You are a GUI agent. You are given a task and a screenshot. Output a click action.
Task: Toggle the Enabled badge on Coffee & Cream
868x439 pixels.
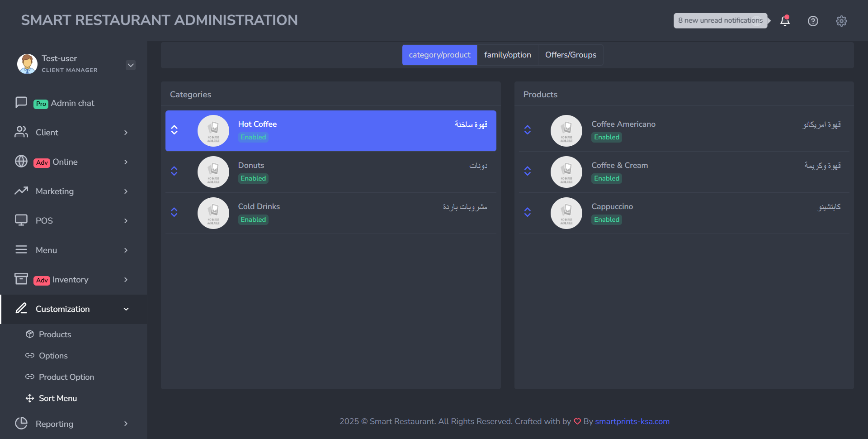click(607, 178)
